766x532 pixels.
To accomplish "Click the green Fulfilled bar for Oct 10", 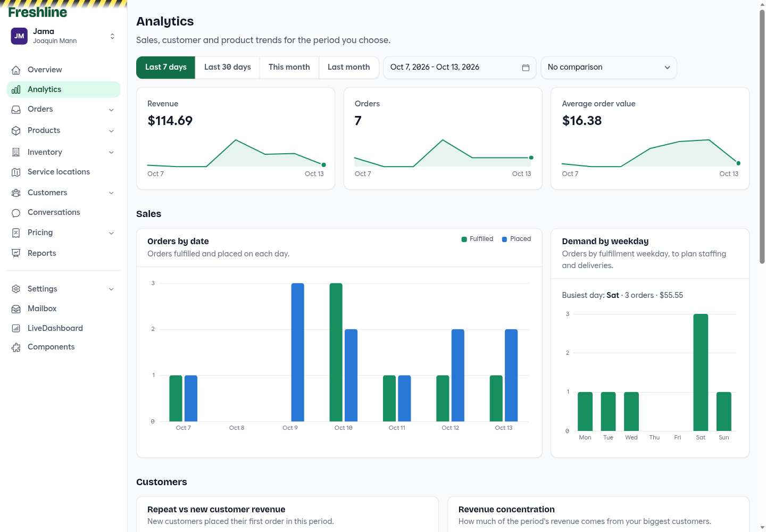I will click(336, 352).
